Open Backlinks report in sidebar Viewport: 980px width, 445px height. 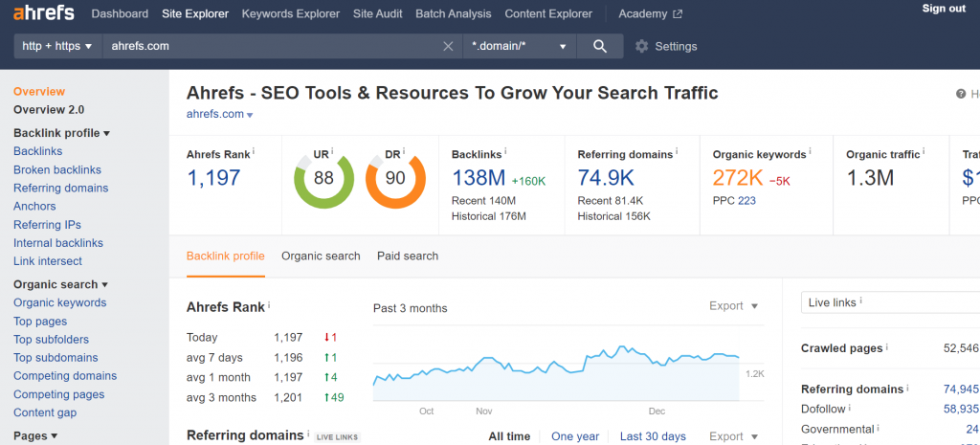point(38,151)
